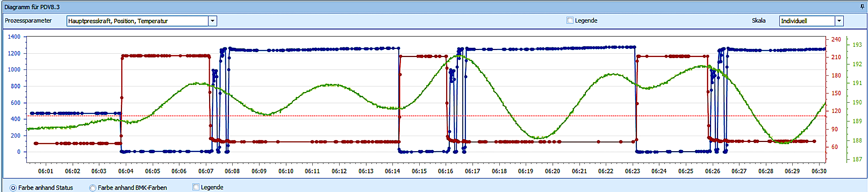Choose the Farbe anhand BMK-Farben option
868x192 pixels.
point(93,188)
